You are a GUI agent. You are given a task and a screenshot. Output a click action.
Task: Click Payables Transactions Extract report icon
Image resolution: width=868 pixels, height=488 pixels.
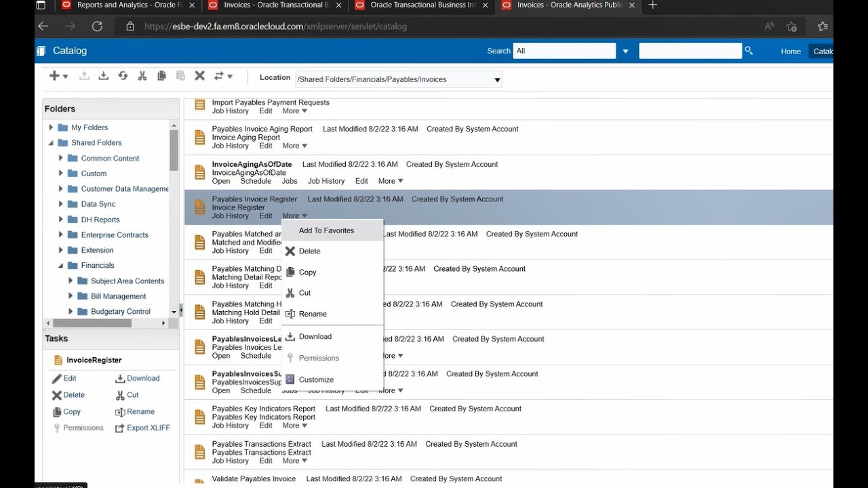[x=199, y=452]
